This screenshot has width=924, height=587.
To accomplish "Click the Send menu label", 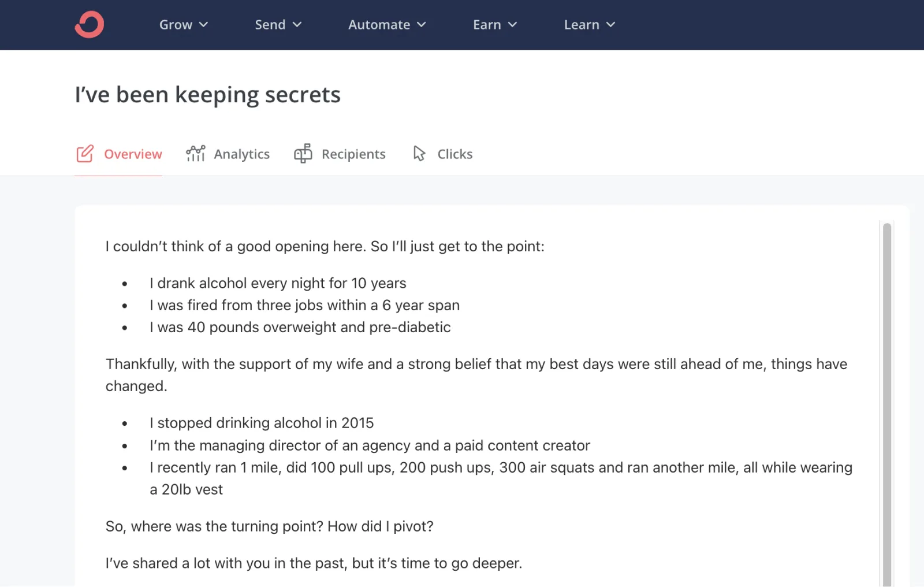I will pos(270,25).
